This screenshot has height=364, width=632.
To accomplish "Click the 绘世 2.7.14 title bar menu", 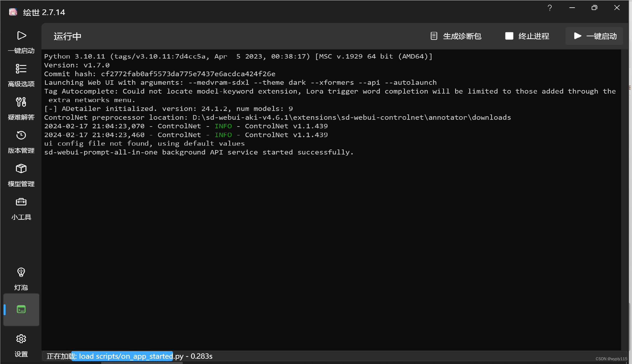I will pos(44,12).
